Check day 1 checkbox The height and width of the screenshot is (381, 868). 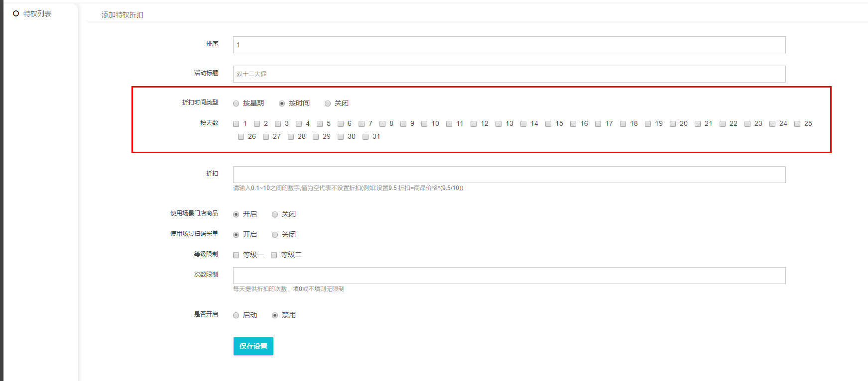pyautogui.click(x=236, y=124)
